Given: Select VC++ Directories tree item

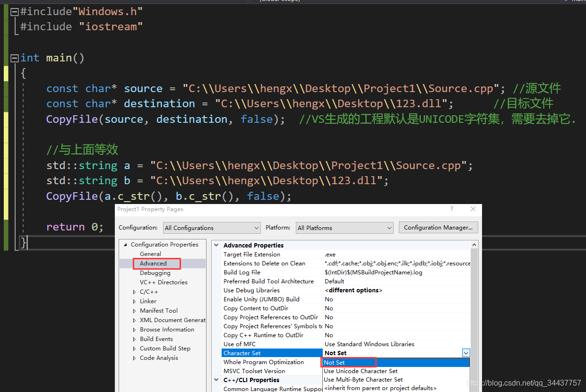Looking at the screenshot, I should [x=164, y=282].
